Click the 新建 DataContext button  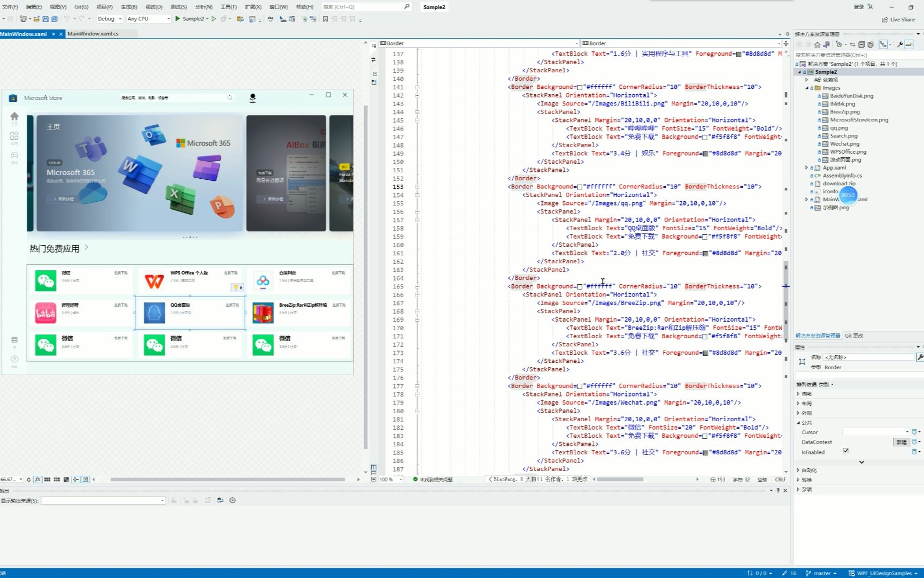(902, 442)
